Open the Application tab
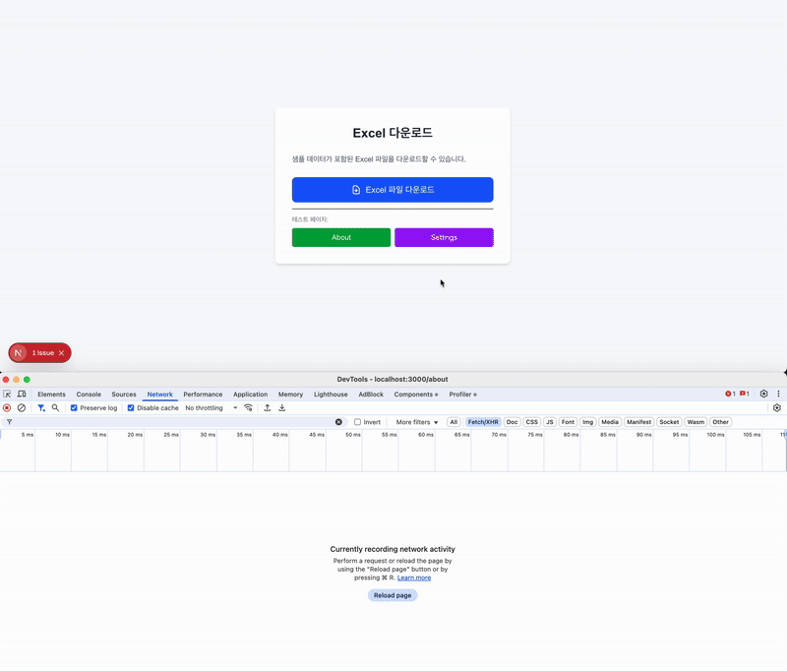 point(250,394)
